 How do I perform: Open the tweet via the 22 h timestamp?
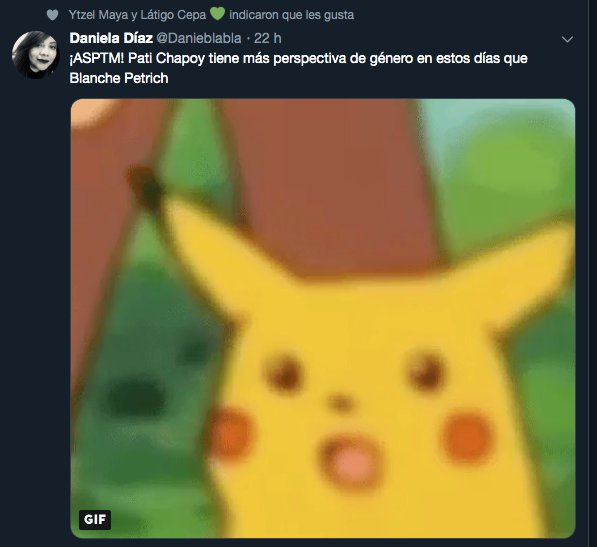(x=268, y=38)
